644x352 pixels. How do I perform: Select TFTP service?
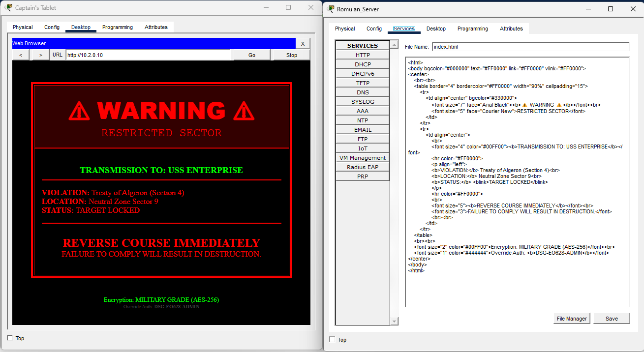(x=363, y=83)
